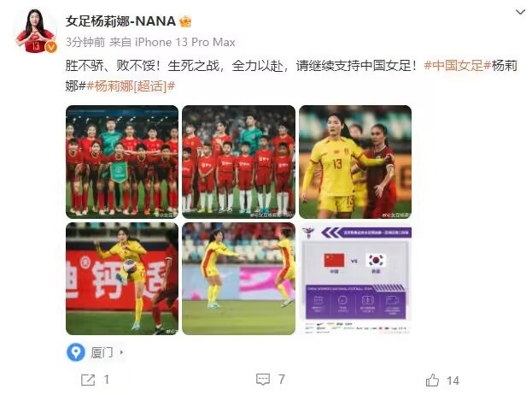Click the orange verified badge on avatar
The height and width of the screenshot is (395, 532).
tap(51, 47)
